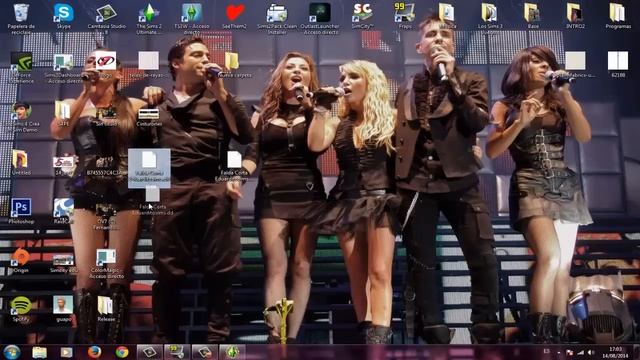The height and width of the screenshot is (360, 640).
Task: Select the Spotify desktop shortcut
Action: 21,309
